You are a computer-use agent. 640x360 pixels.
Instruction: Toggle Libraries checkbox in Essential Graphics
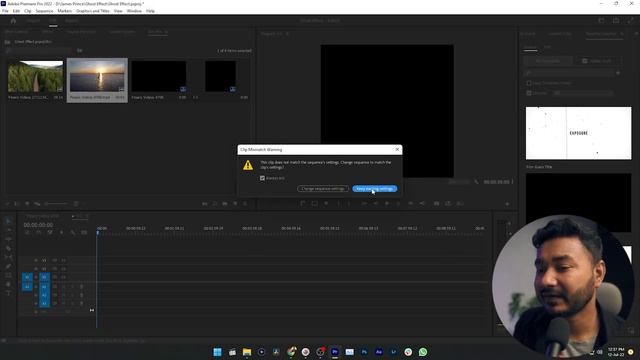tap(529, 93)
